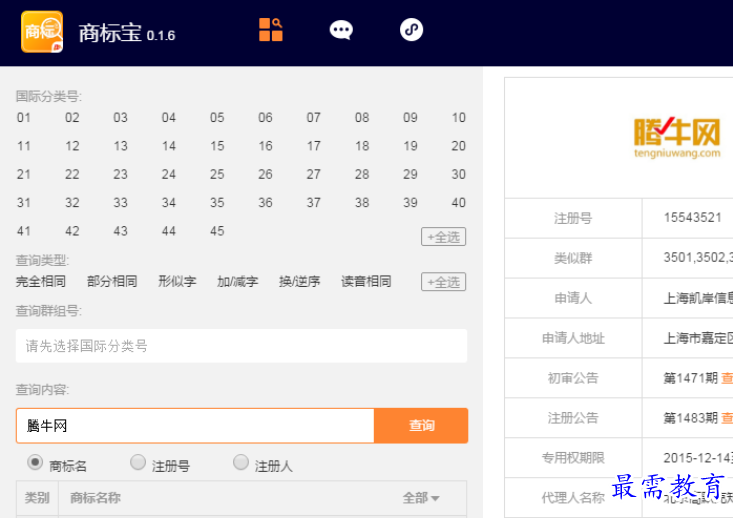Toggle international class 01

coord(24,117)
